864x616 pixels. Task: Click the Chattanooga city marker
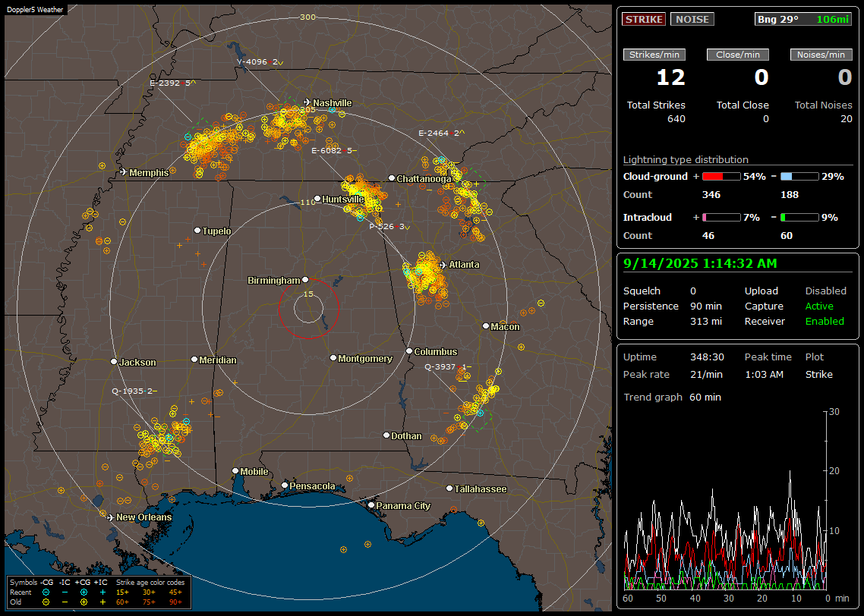(392, 178)
